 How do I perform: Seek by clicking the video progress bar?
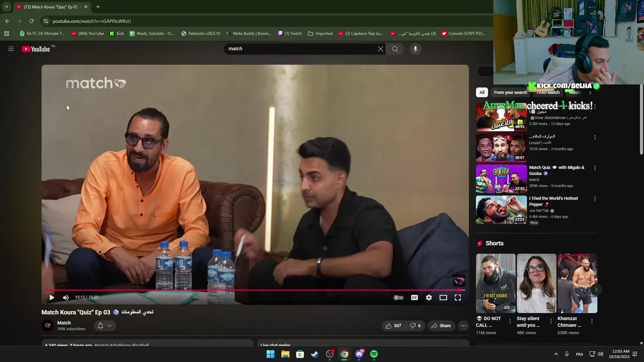tap(255, 290)
